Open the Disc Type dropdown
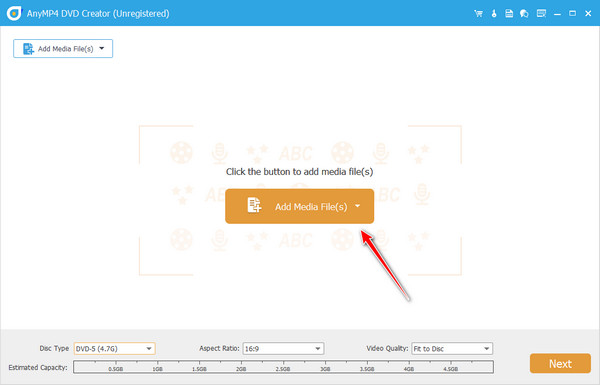 pyautogui.click(x=114, y=349)
